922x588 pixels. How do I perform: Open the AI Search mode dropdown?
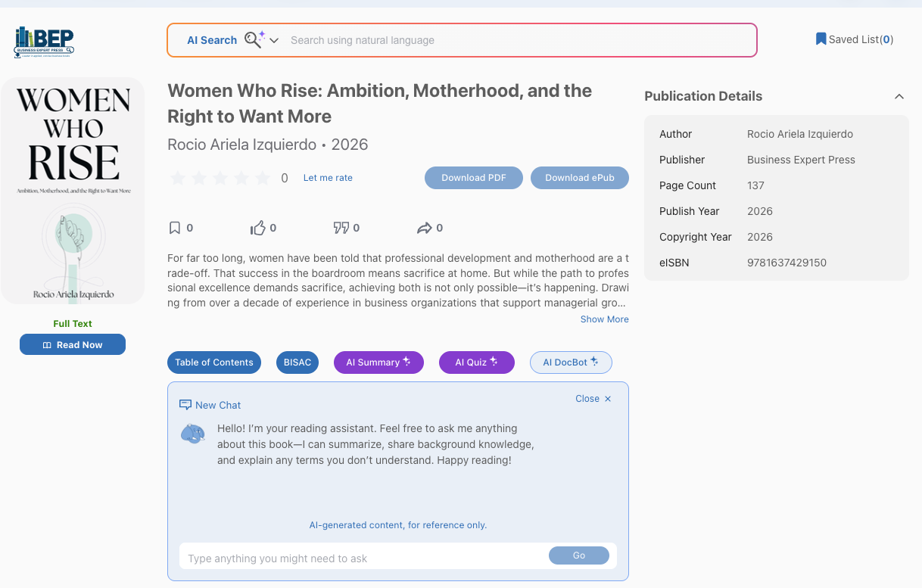(274, 40)
